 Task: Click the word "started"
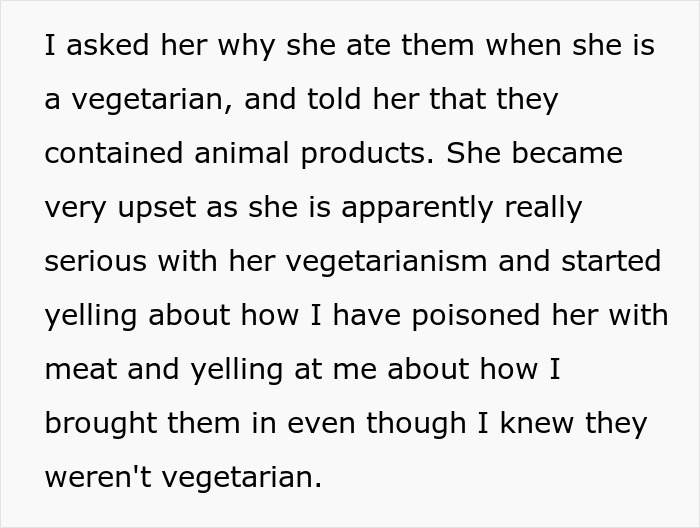pos(611,261)
